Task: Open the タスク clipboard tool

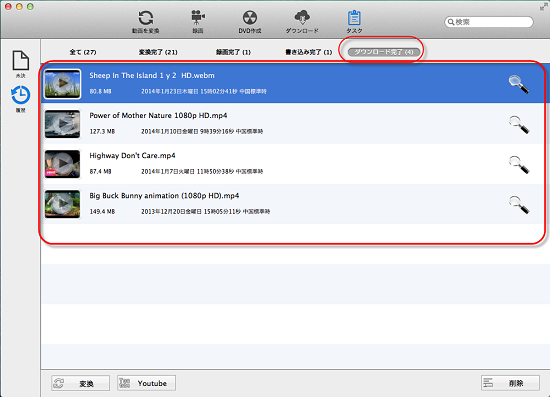Action: pyautogui.click(x=354, y=22)
